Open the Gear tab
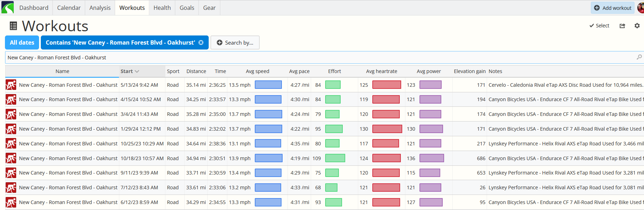This screenshot has height=210, width=644. pos(209,8)
